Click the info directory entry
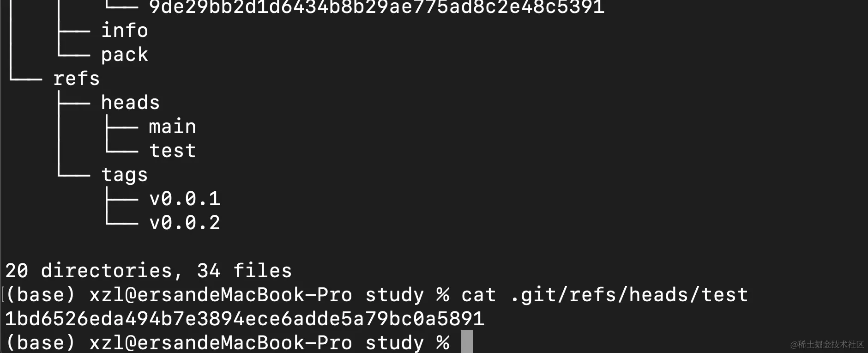The width and height of the screenshot is (868, 353). pyautogui.click(x=125, y=30)
